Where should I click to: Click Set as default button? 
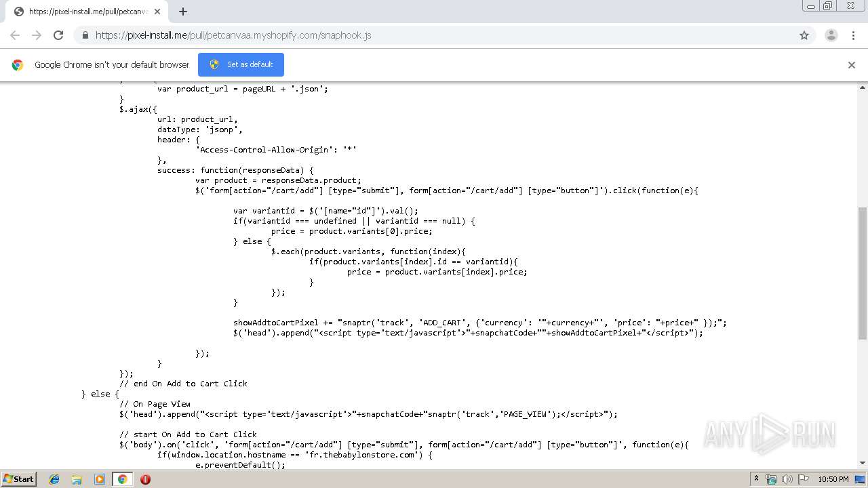click(241, 64)
